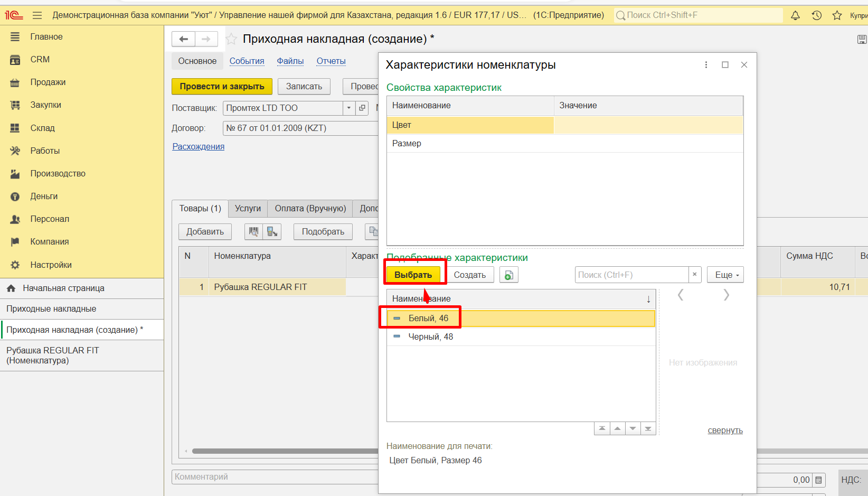Add document to favorites star

pyautogui.click(x=231, y=39)
